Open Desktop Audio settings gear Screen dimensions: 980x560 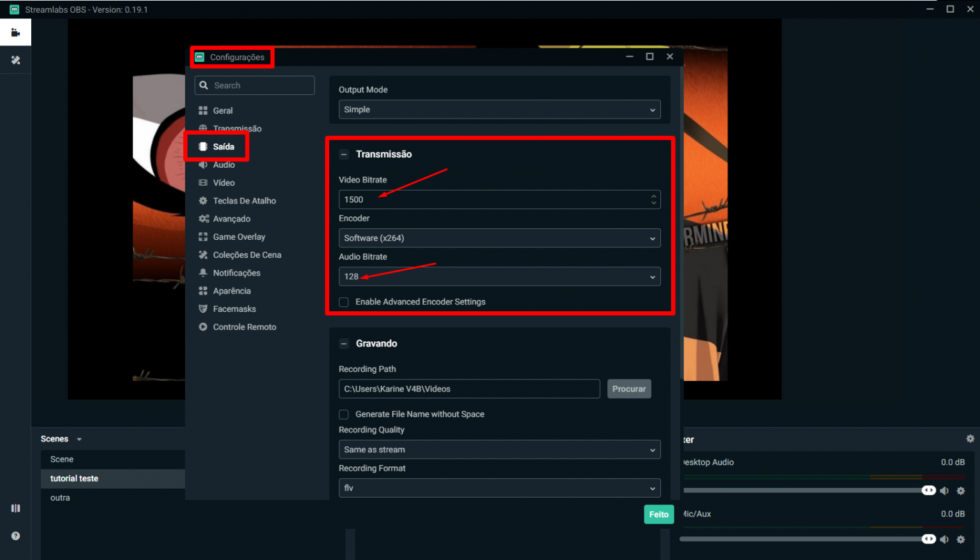tap(961, 490)
